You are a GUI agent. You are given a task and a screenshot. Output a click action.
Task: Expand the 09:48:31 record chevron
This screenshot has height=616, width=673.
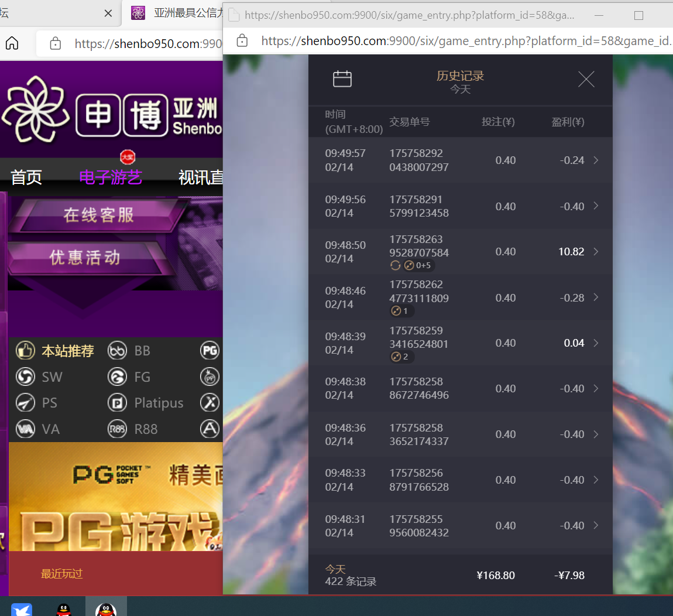click(596, 525)
